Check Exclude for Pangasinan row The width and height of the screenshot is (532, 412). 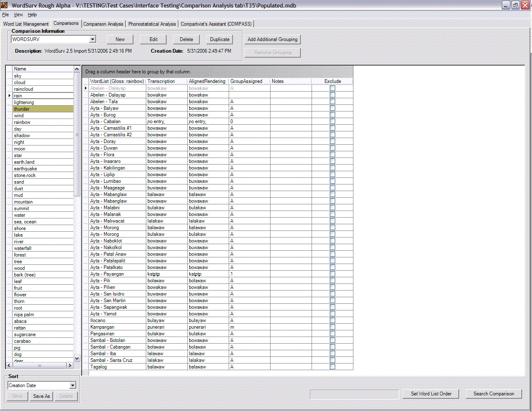click(332, 334)
